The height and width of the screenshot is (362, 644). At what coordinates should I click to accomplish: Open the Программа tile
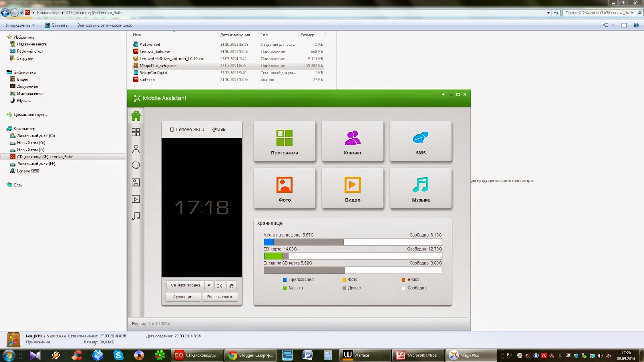(x=285, y=141)
